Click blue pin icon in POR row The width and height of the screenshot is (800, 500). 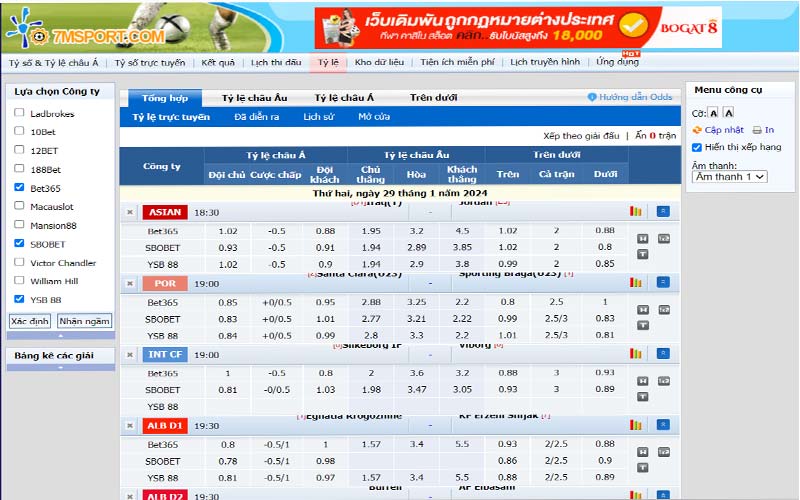tap(663, 282)
